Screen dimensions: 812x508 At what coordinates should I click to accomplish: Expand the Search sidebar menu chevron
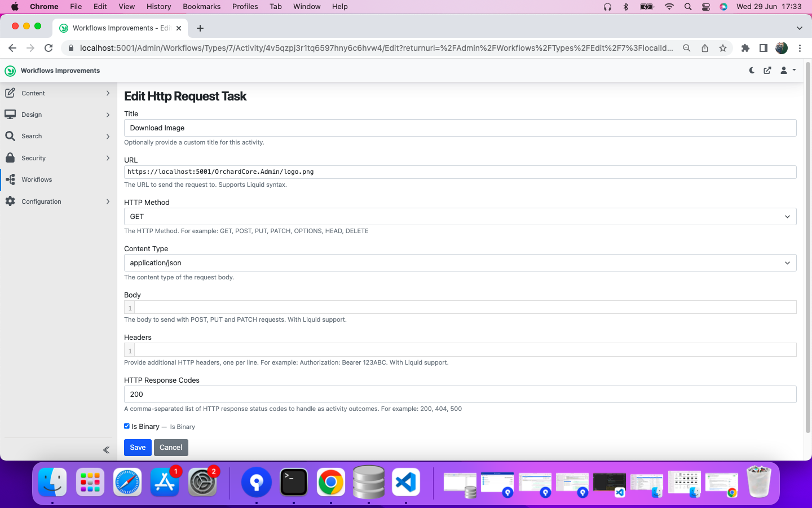(108, 136)
